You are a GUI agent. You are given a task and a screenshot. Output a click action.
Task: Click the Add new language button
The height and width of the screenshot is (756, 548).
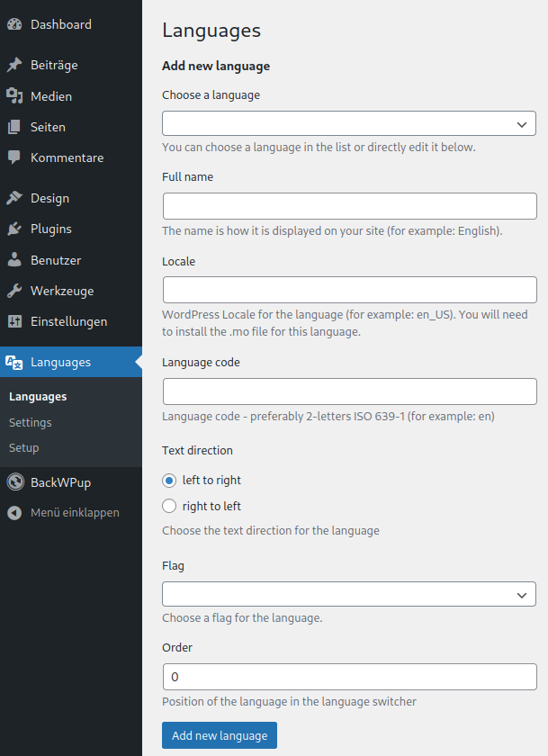pyautogui.click(x=220, y=735)
